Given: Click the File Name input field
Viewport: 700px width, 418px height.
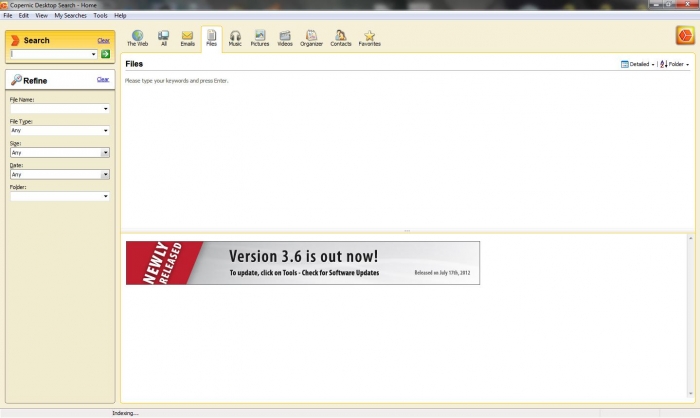Looking at the screenshot, I should click(55, 109).
